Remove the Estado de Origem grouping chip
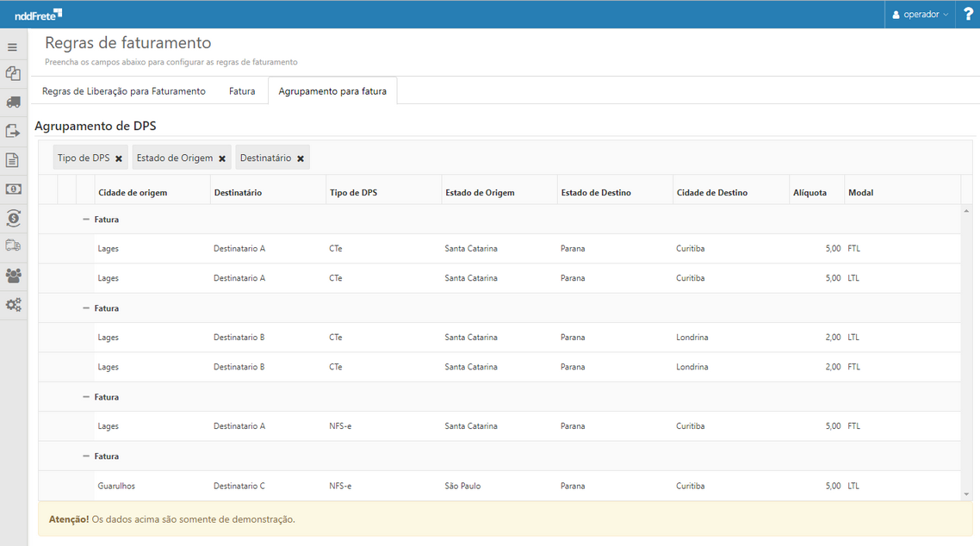This screenshot has width=980, height=546. click(222, 158)
